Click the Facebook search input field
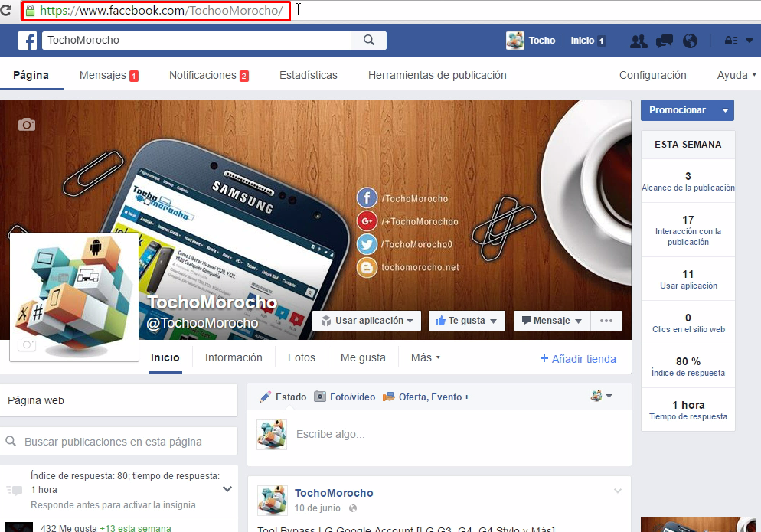Screen dimensions: 761x532 197,41
